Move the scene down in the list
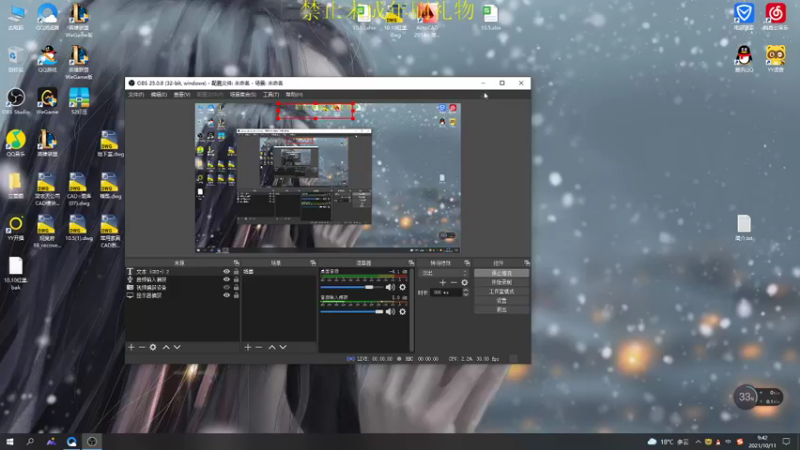The image size is (800, 450). click(x=283, y=347)
